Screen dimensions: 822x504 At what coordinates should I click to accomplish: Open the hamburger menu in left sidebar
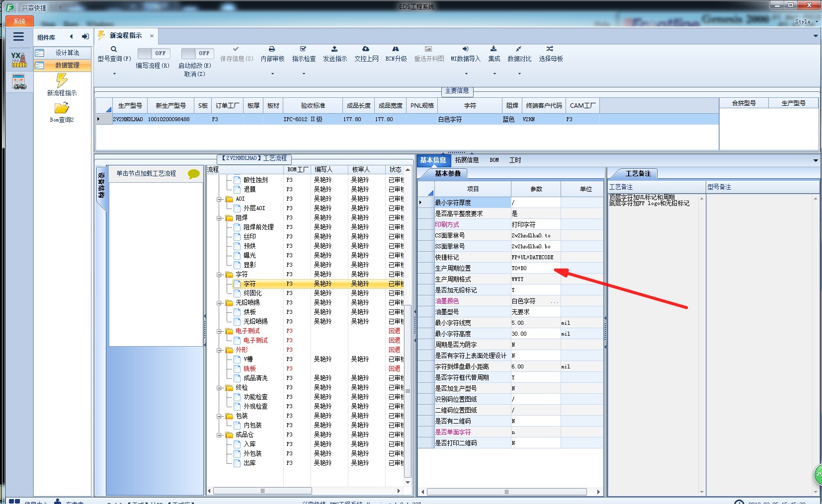pos(18,37)
